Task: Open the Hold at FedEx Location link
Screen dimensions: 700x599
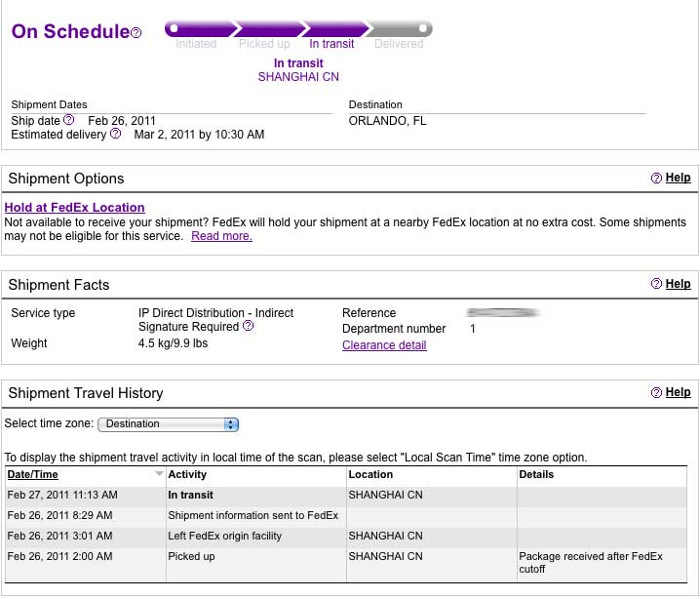Action: pos(74,208)
